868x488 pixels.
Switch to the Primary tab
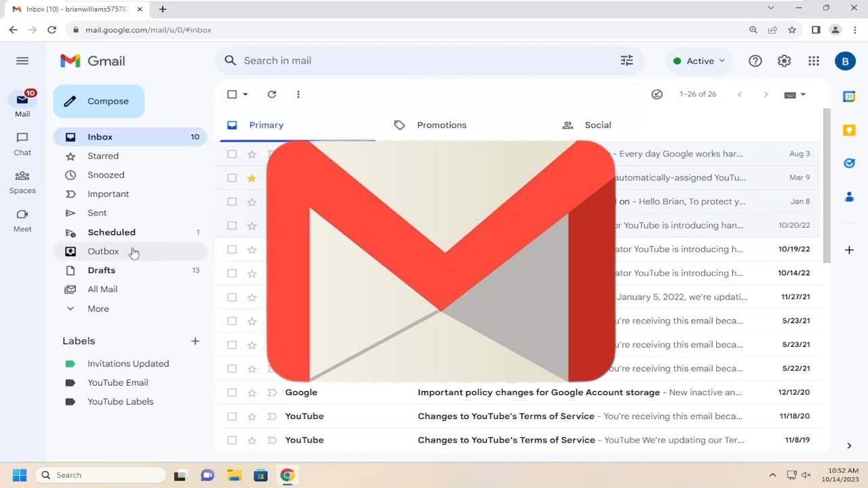point(298,125)
